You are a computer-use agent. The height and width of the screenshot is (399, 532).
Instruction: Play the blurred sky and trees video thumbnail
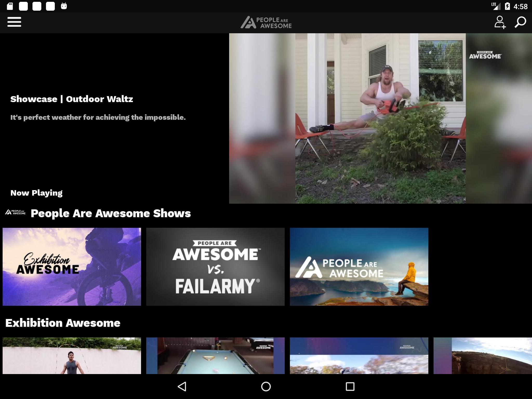tap(359, 356)
